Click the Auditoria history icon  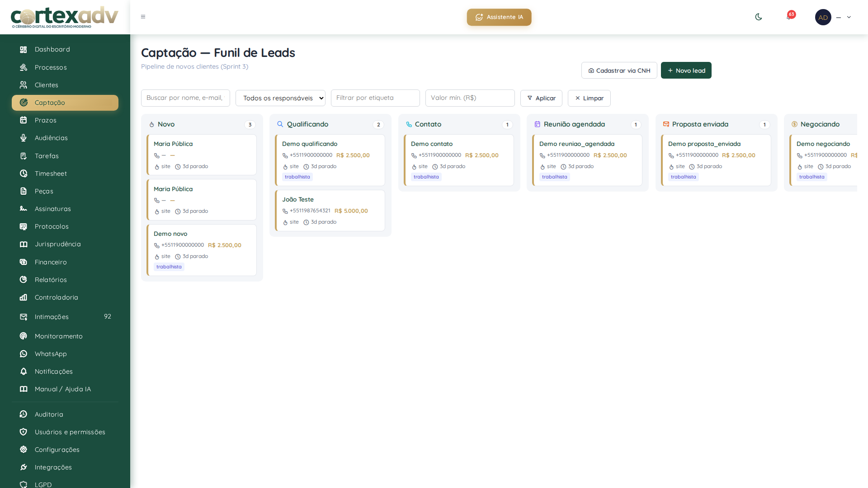[24, 414]
